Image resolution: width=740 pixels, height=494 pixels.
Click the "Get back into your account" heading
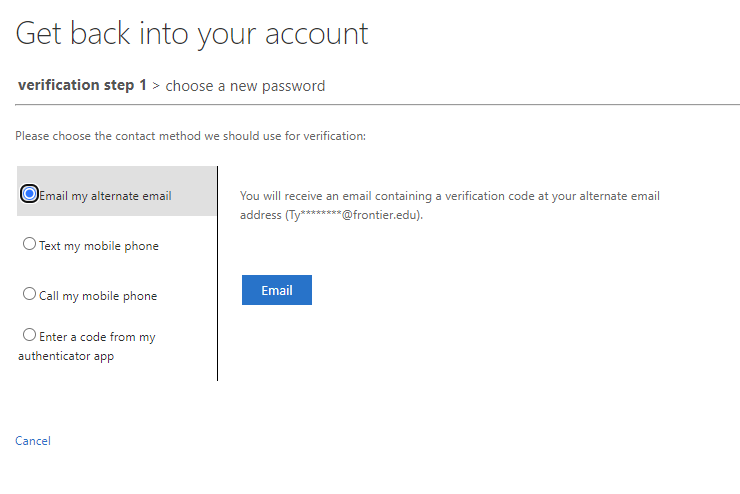[x=192, y=34]
